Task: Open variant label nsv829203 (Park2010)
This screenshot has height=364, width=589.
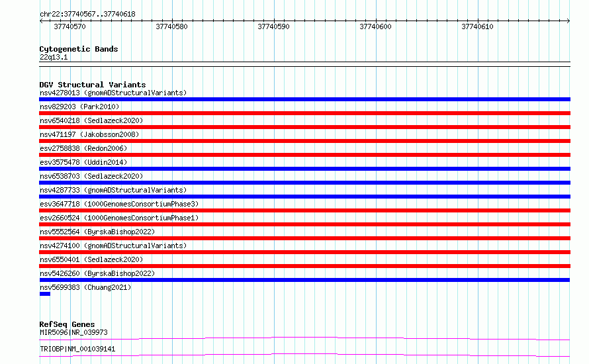Action: (79, 107)
